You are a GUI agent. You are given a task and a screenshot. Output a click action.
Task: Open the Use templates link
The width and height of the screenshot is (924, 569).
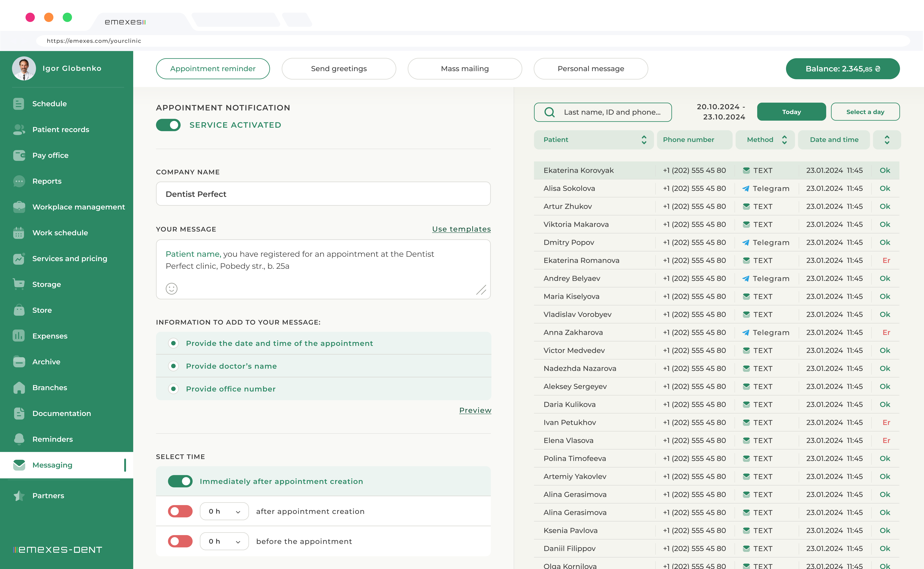pyautogui.click(x=461, y=229)
